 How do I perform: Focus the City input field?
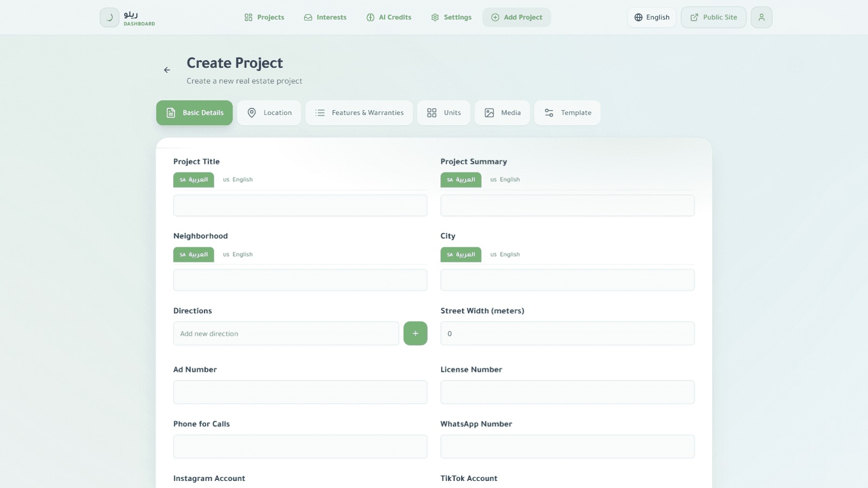567,280
